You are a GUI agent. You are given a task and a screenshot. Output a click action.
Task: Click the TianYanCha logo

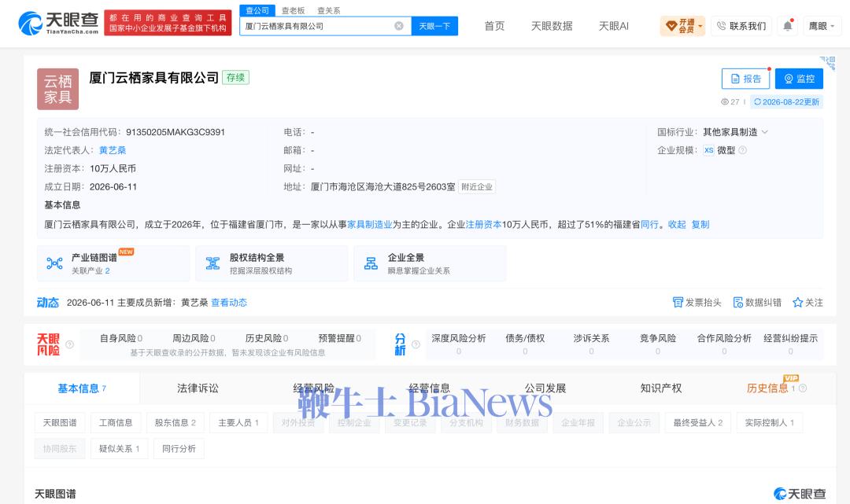[x=58, y=23]
